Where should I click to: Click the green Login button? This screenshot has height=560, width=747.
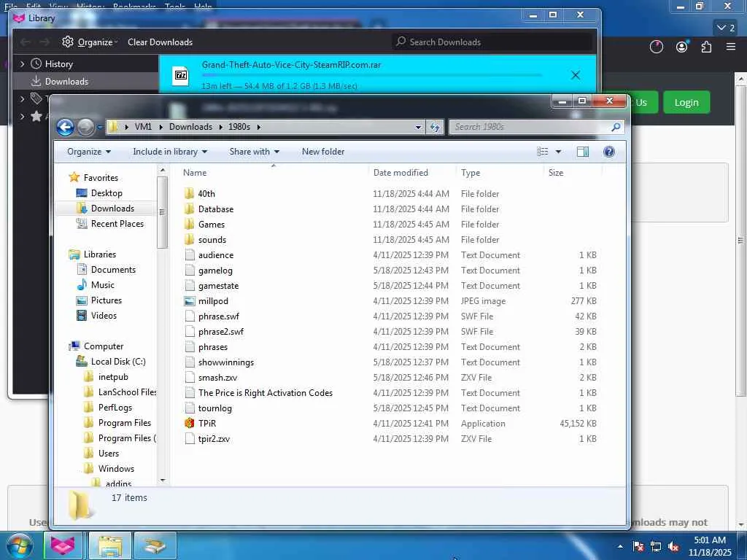pos(686,102)
